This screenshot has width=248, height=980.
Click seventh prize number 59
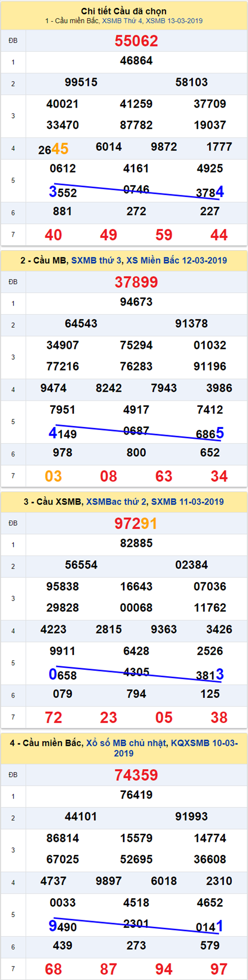point(164,235)
